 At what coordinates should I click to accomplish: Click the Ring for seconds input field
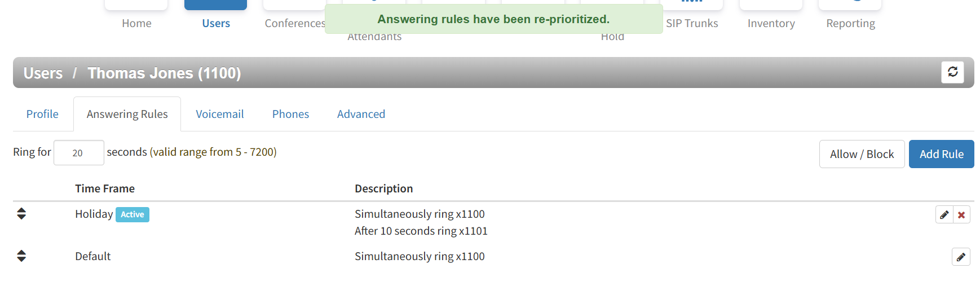[78, 153]
